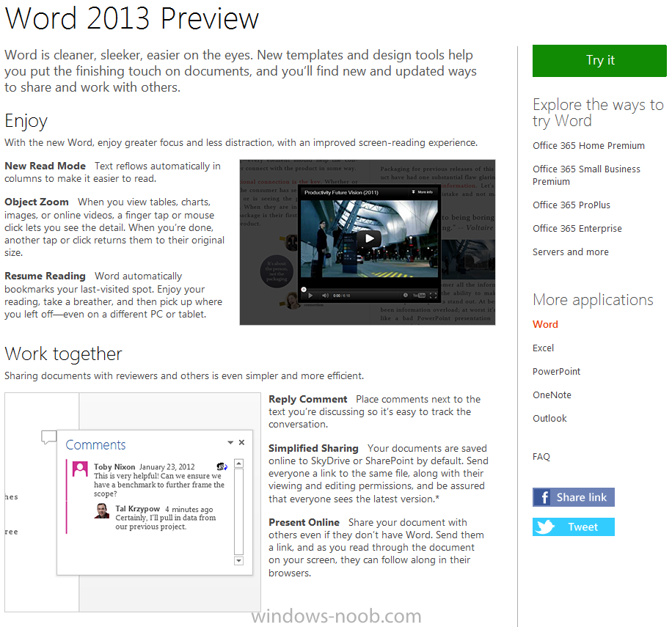Expand More info on the video
The image size is (672, 627).
[x=422, y=192]
